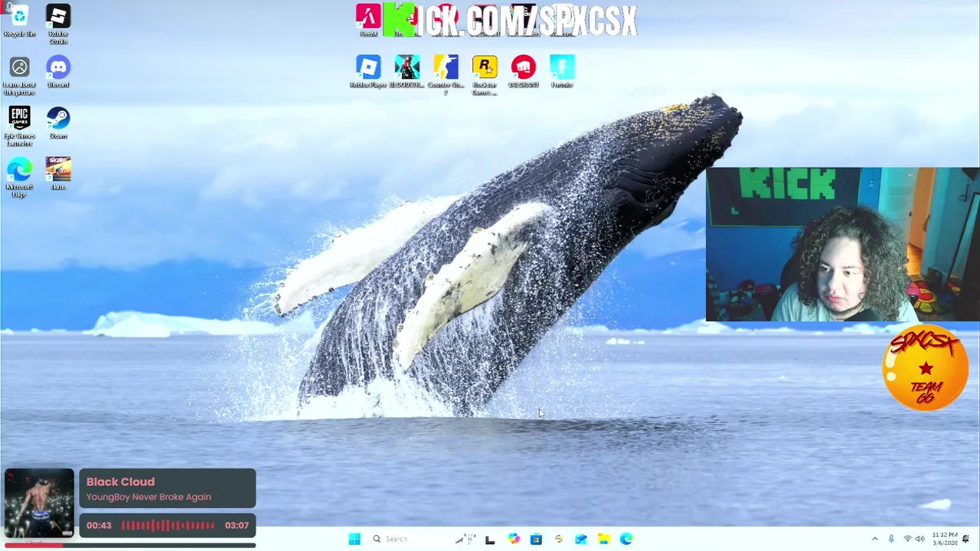Seek within the red waveform progress bar
This screenshot has width=980, height=551.
[x=168, y=525]
